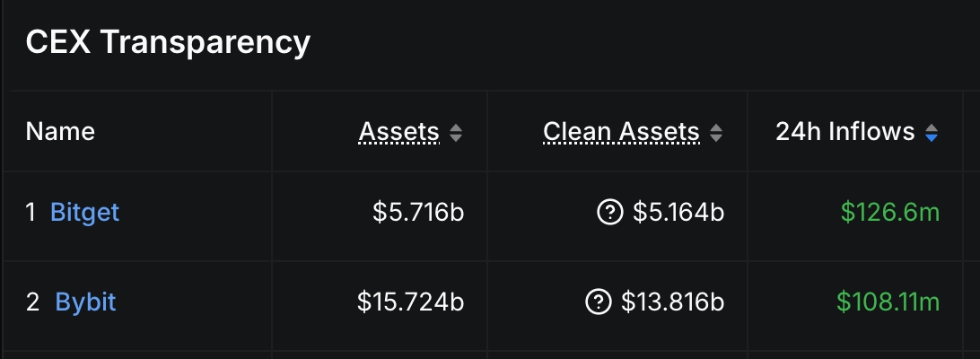Click Bybit's $108.11m inflow amount
The height and width of the screenshot is (359, 980).
[x=888, y=302]
